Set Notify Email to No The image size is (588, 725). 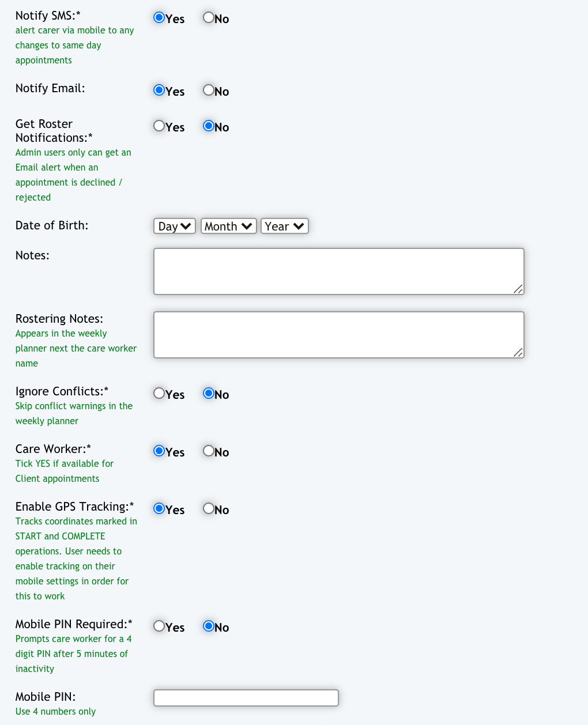tap(209, 90)
